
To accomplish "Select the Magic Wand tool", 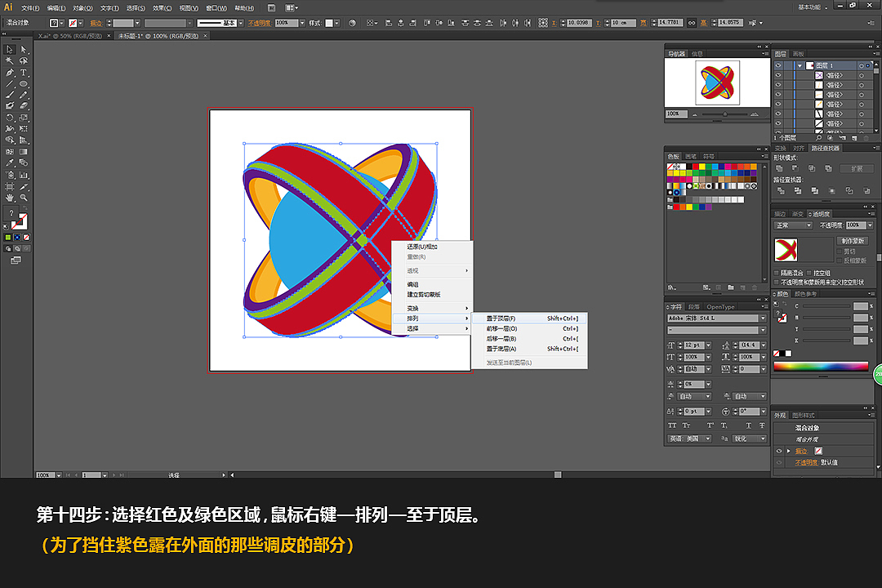I will click(x=10, y=60).
